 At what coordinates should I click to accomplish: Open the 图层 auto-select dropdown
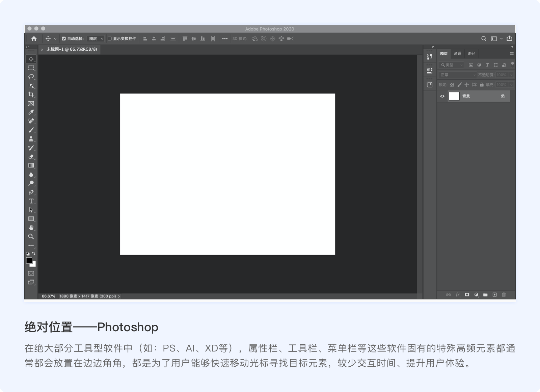click(x=96, y=38)
